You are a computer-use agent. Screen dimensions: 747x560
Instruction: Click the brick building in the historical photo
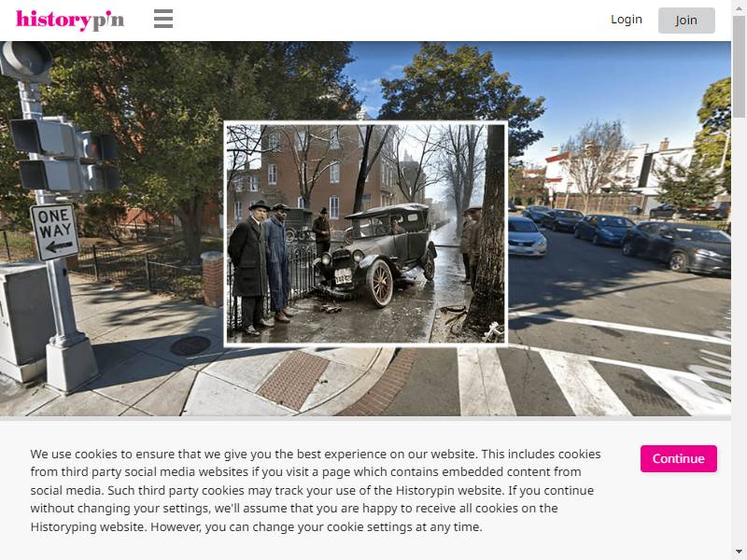coord(329,172)
